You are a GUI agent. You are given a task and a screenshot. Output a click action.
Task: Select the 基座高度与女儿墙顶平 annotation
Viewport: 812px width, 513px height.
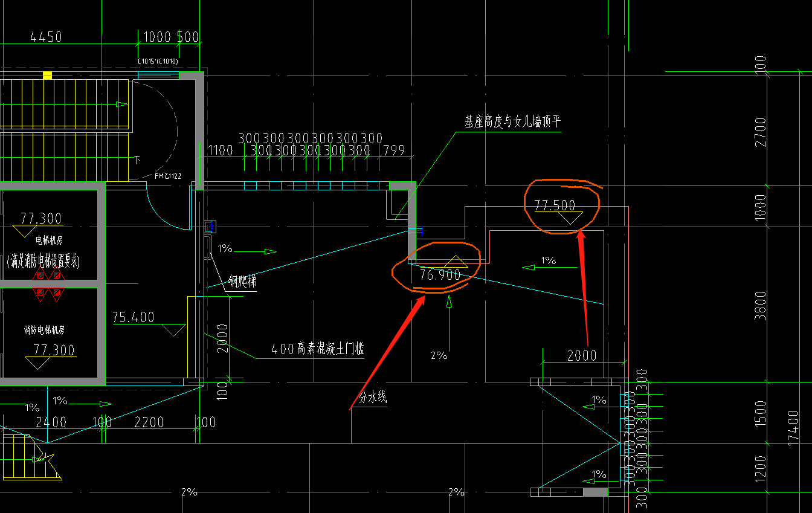coord(512,121)
